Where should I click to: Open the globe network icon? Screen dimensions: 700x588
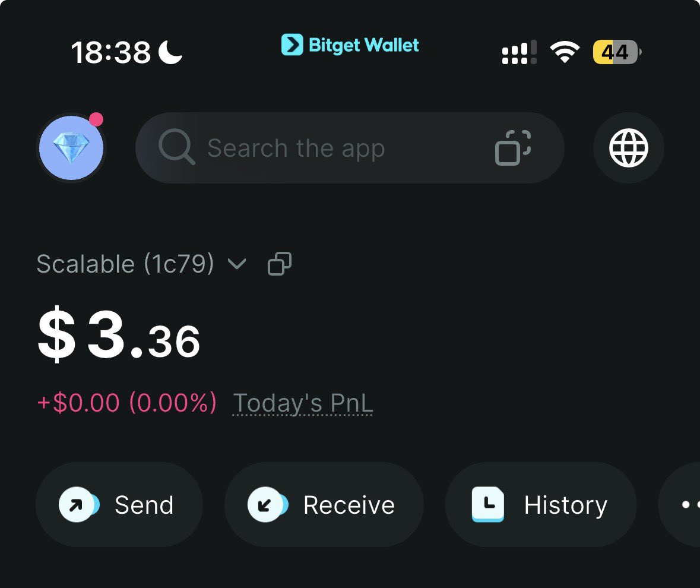(x=628, y=148)
